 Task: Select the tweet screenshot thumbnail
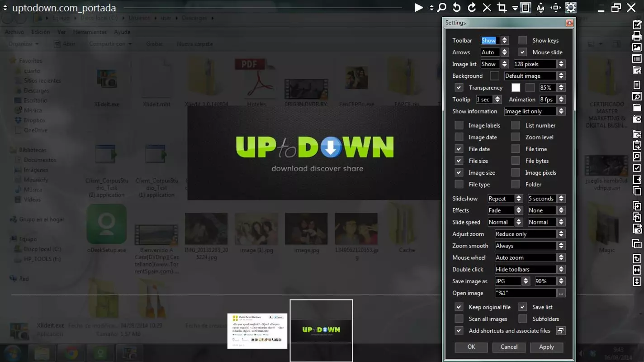[257, 331]
